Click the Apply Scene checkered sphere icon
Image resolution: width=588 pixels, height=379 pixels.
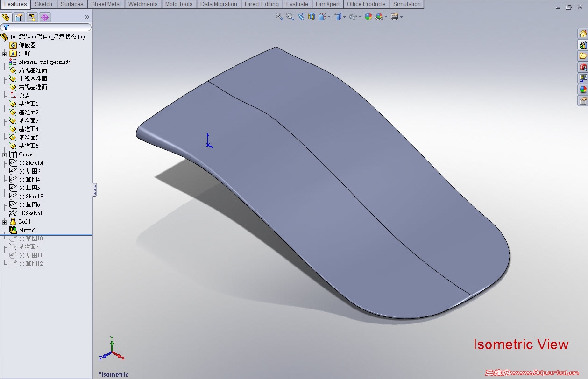380,16
